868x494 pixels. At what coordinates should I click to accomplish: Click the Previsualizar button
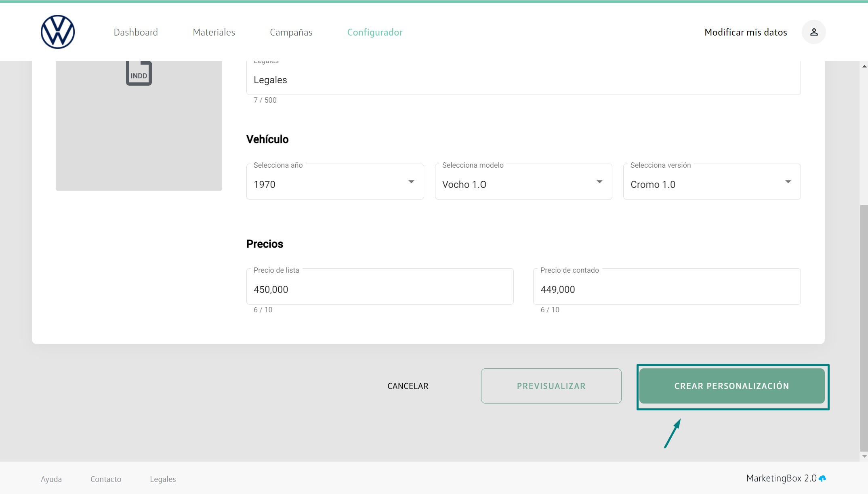[x=551, y=386]
